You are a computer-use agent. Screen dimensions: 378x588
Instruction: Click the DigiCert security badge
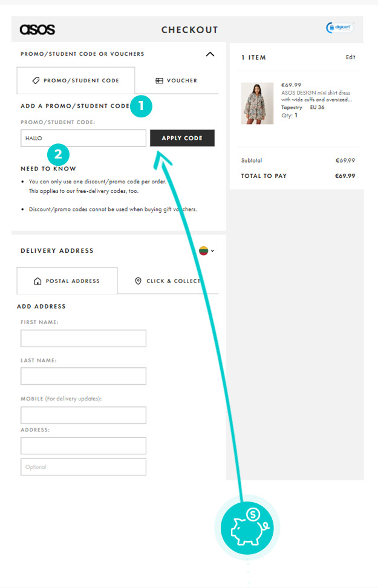(x=339, y=27)
